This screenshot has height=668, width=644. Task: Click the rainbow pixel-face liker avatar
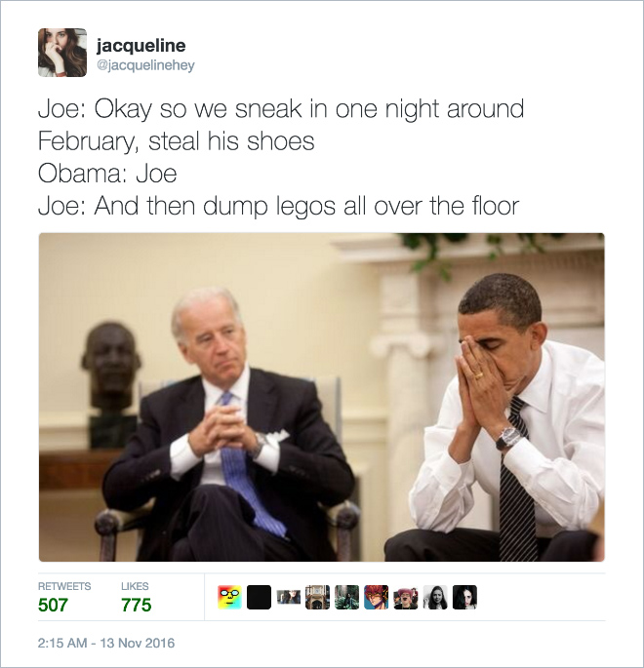(x=229, y=597)
